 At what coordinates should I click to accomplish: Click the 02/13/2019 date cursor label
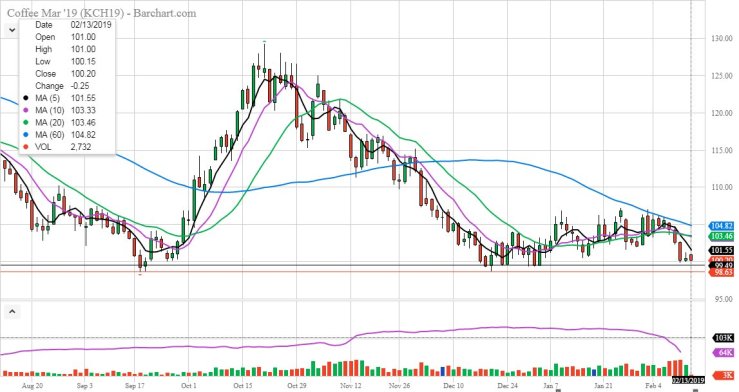[x=688, y=380]
